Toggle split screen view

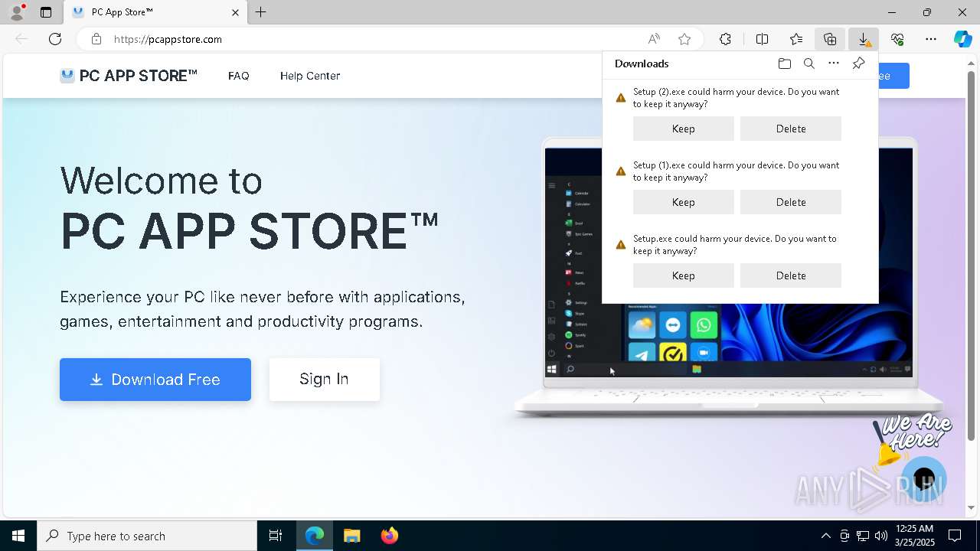click(x=762, y=39)
